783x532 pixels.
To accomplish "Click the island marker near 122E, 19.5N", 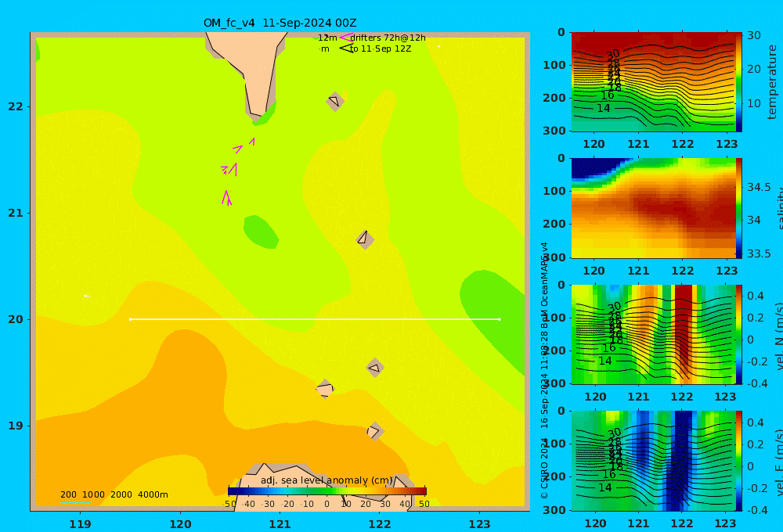I will coord(375,368).
